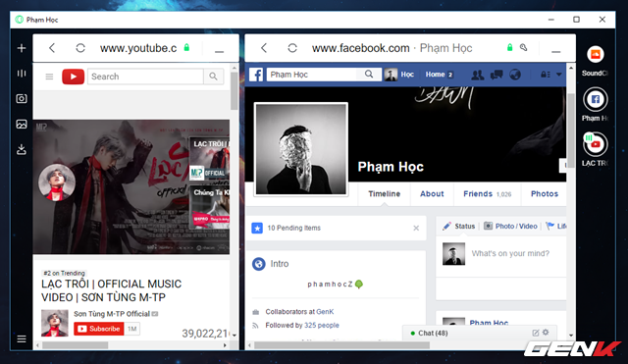
Task: Click into the YouTube Search field
Action: 145,77
